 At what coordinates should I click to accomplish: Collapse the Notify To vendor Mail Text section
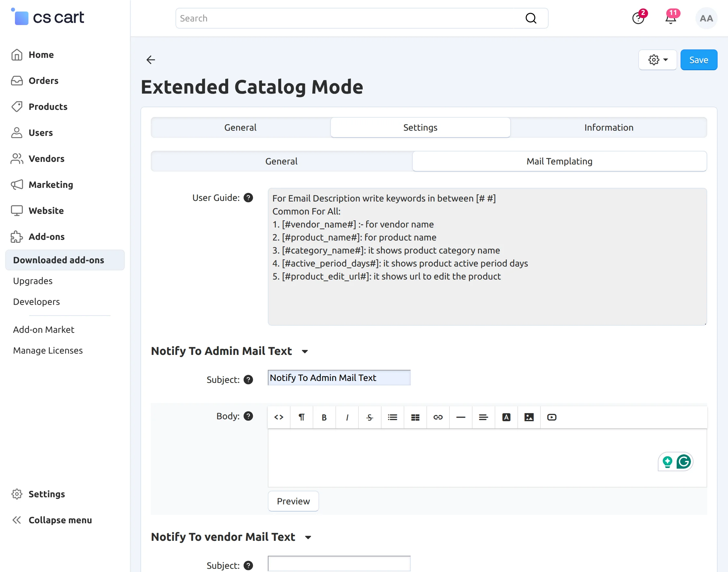[x=308, y=538]
